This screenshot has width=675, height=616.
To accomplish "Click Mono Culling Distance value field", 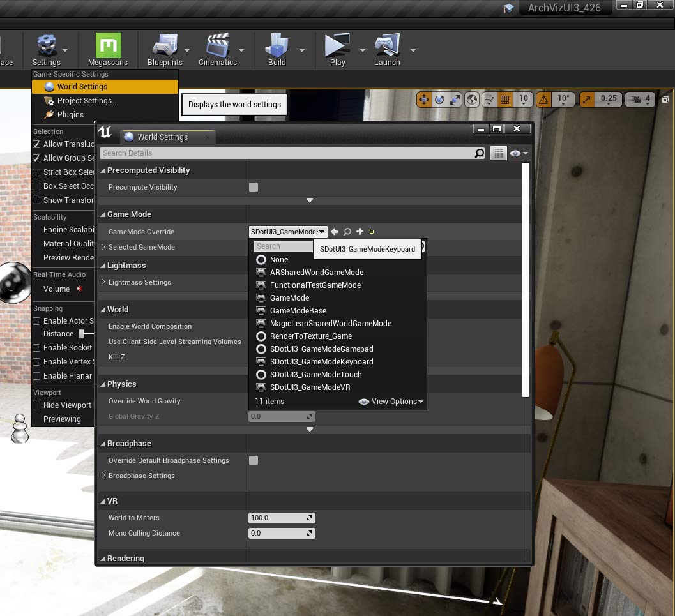I will click(x=282, y=534).
